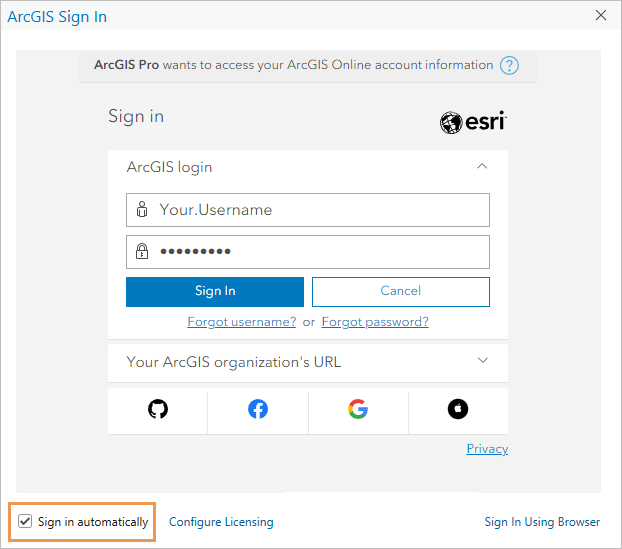Focus the password input field
The height and width of the screenshot is (549, 622).
(x=320, y=251)
